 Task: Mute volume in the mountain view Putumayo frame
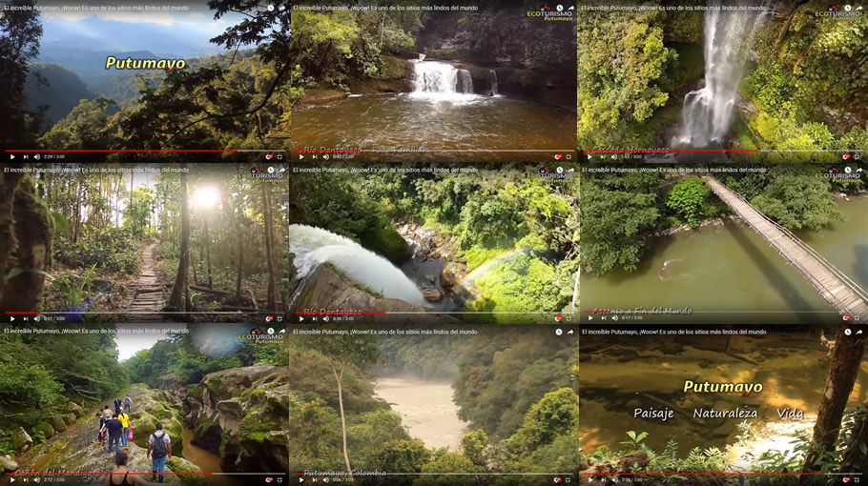pyautogui.click(x=37, y=156)
